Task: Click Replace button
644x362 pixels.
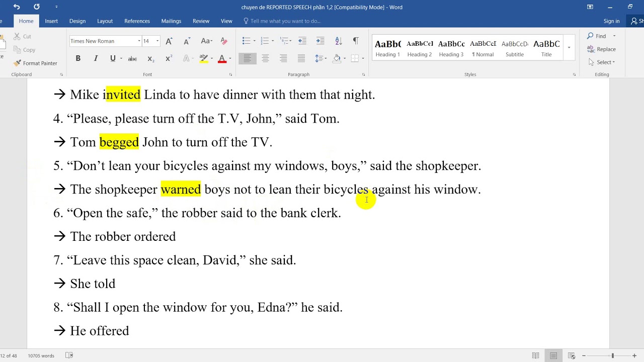Action: click(601, 49)
